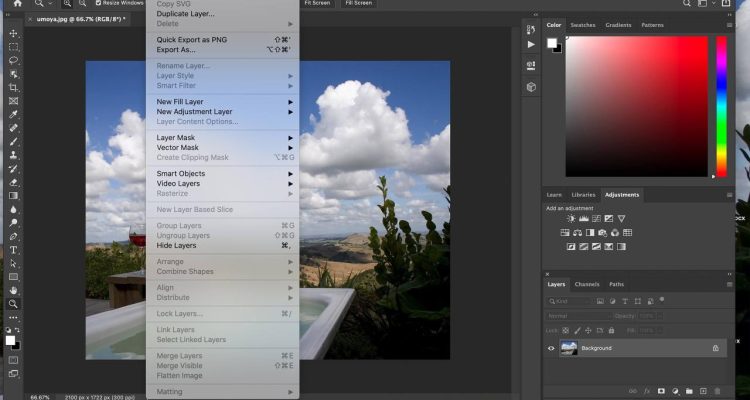Open the Normal blend mode dropdown
The height and width of the screenshot is (400, 750).
[x=579, y=316]
